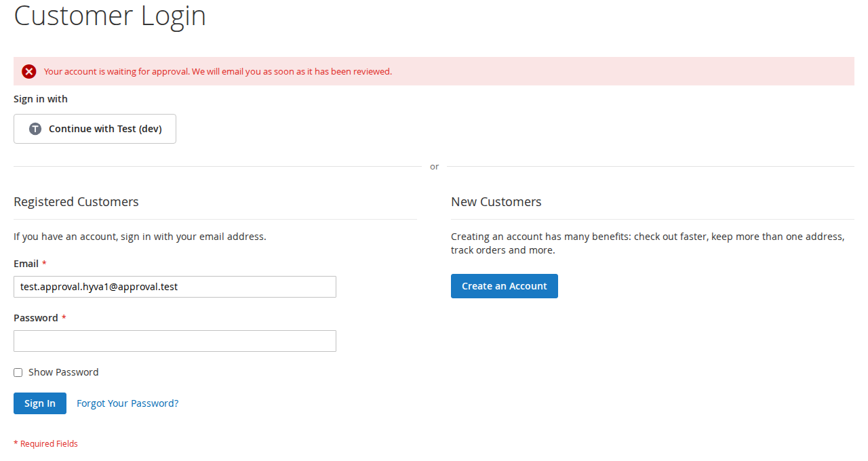Focus the Password input field
Viewport: 868px width, 461px height.
coord(175,341)
